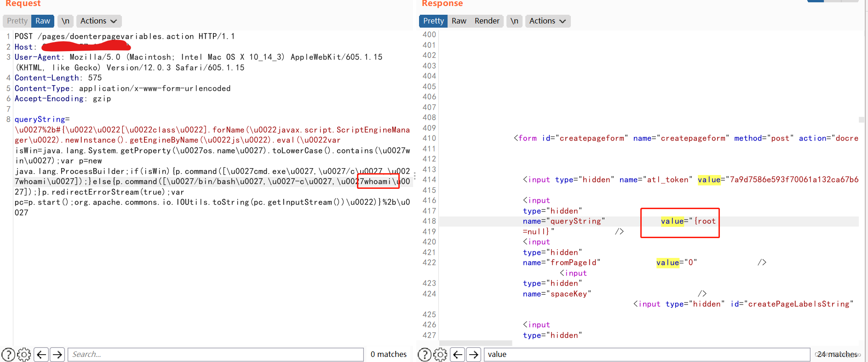Switch Request view to Pretty tab
This screenshot has width=868, height=362.
click(17, 21)
